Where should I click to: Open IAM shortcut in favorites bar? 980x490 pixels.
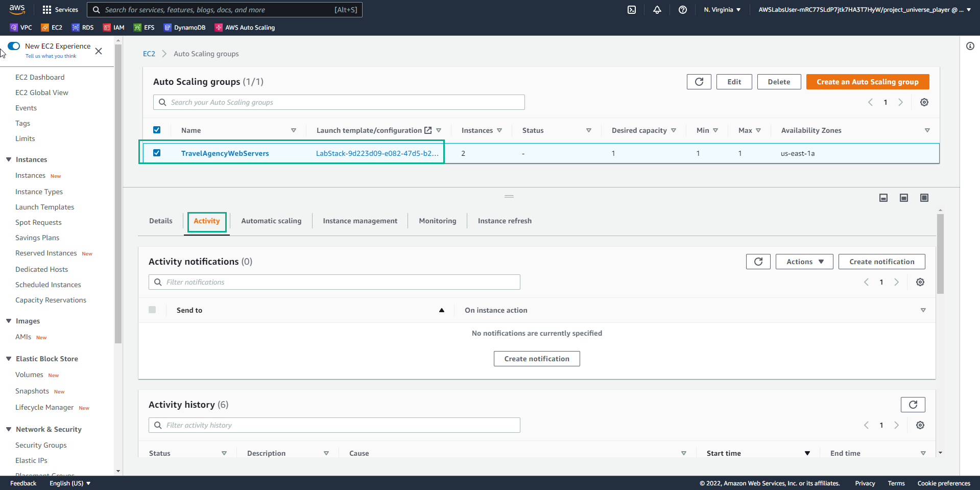pos(113,28)
